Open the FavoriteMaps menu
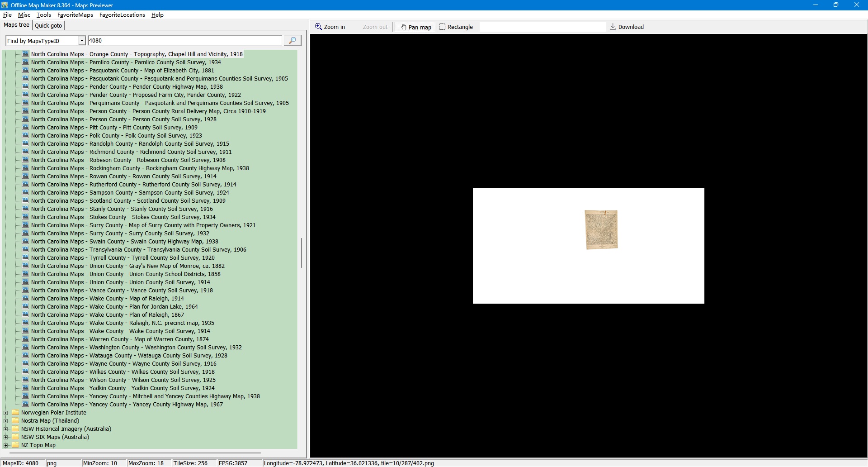 (x=75, y=15)
